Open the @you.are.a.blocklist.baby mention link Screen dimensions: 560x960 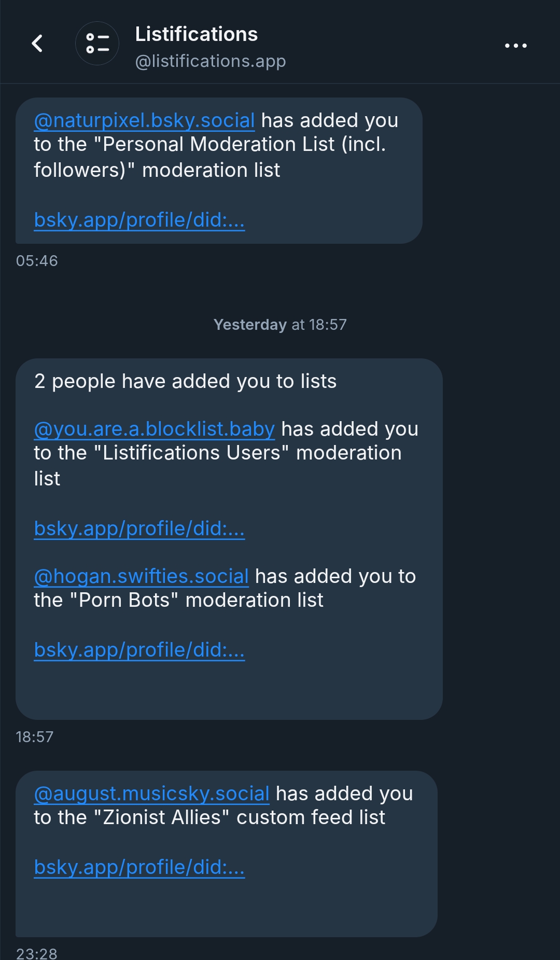[154, 429]
